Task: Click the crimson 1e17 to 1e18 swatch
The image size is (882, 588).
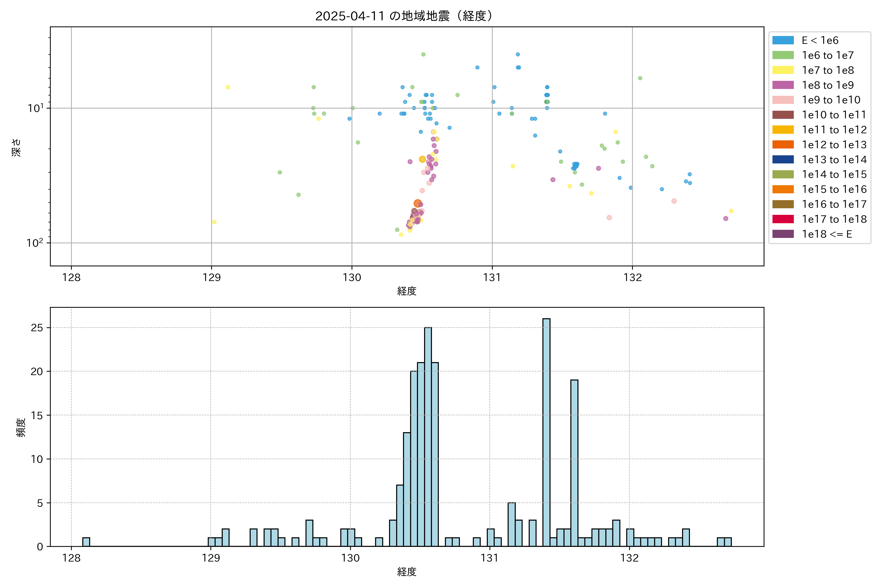Action: point(783,219)
